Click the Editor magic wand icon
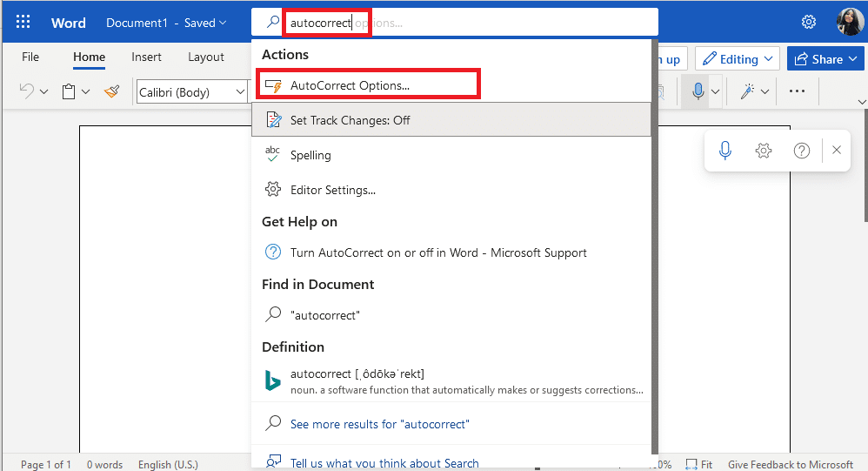The height and width of the screenshot is (471, 868). [x=747, y=91]
